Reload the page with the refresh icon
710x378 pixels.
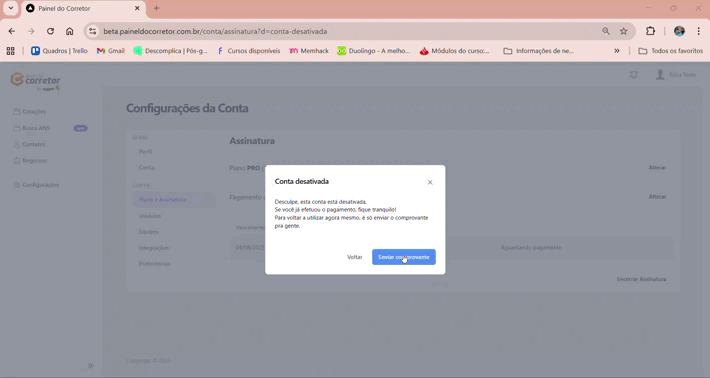click(50, 31)
